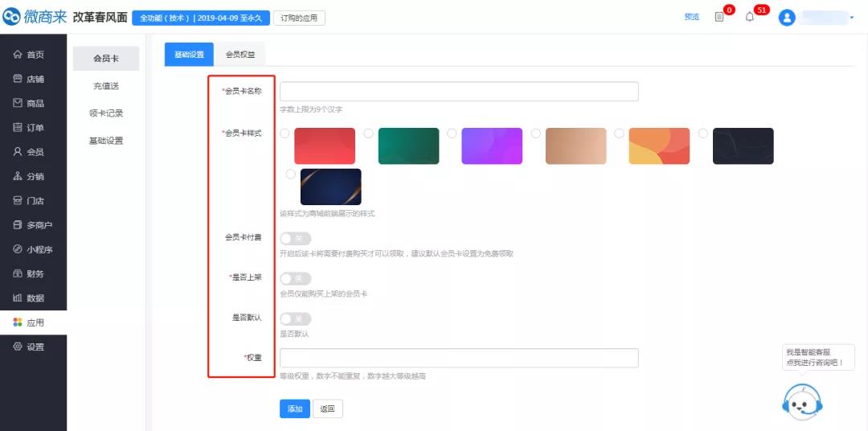Open the 店铺 store icon in sidebar
The height and width of the screenshot is (431, 868).
click(18, 79)
